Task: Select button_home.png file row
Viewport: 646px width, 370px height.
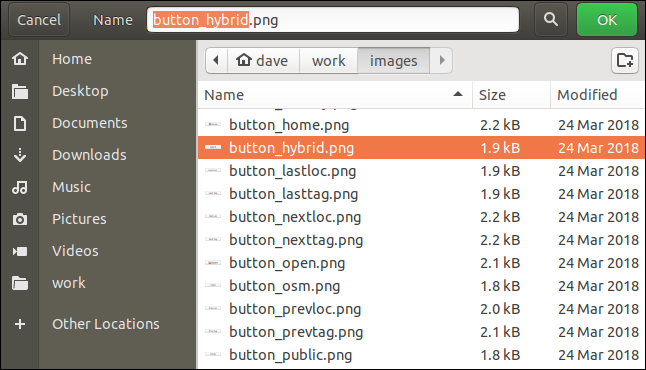Action: (x=421, y=125)
